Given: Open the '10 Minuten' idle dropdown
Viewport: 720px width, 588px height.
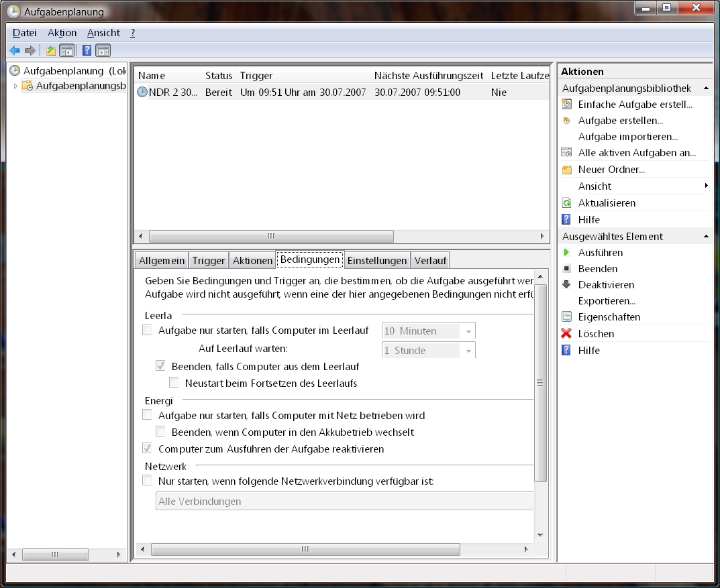Looking at the screenshot, I should point(468,331).
